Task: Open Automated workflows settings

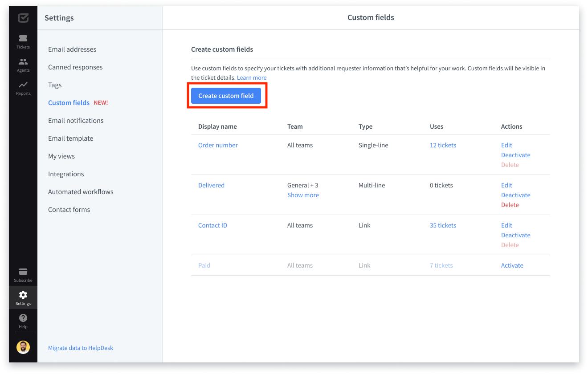Action: click(x=81, y=192)
